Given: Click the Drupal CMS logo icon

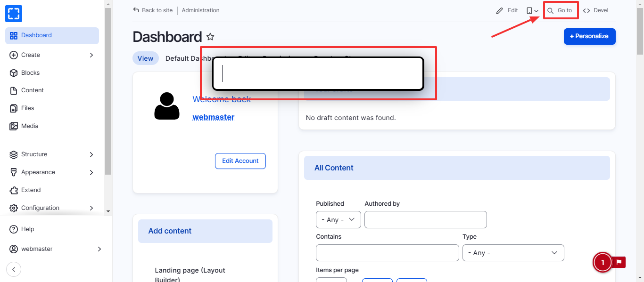Looking at the screenshot, I should pos(14,13).
